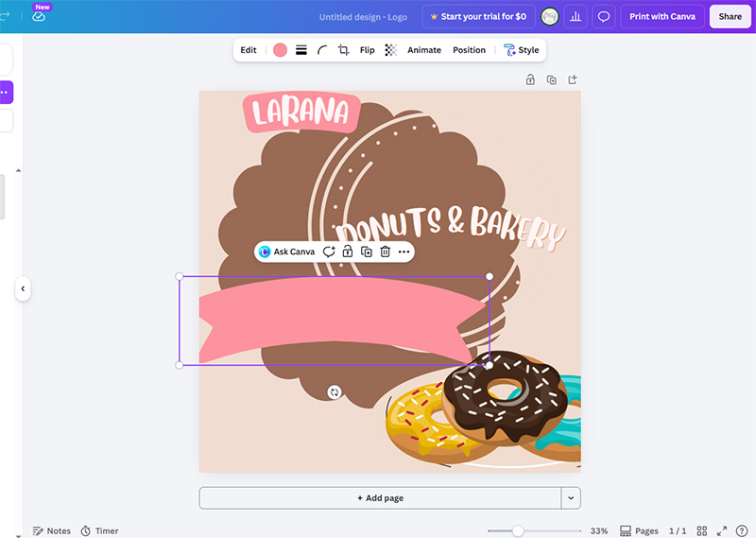Image resolution: width=756 pixels, height=538 pixels.
Task: Click the Style paint roller button
Action: [x=522, y=50]
